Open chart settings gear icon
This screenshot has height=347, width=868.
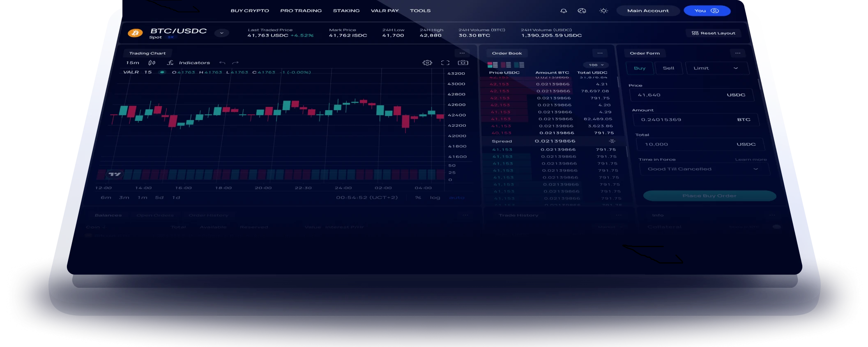click(x=427, y=63)
